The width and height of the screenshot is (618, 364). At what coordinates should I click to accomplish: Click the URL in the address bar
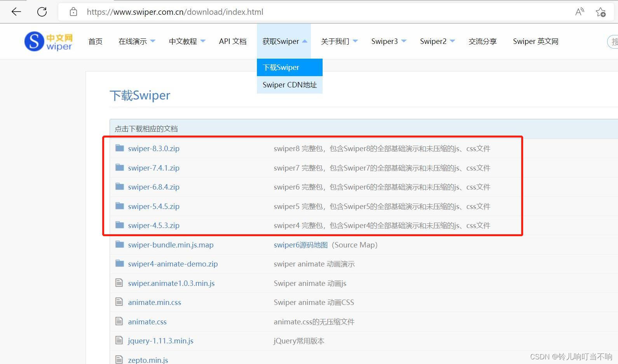click(175, 12)
